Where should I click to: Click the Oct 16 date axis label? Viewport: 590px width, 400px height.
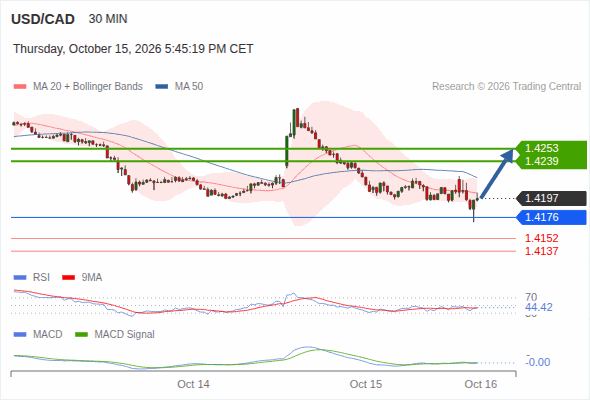(481, 384)
